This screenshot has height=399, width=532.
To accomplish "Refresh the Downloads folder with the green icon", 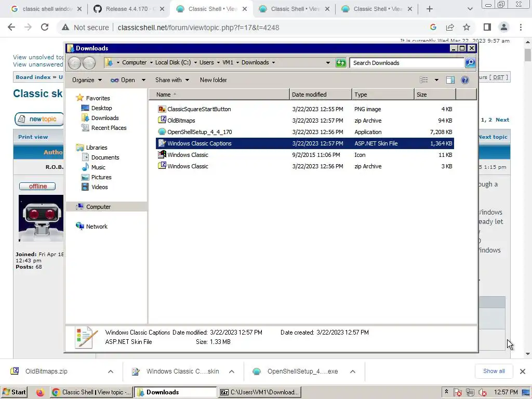I will tap(341, 63).
